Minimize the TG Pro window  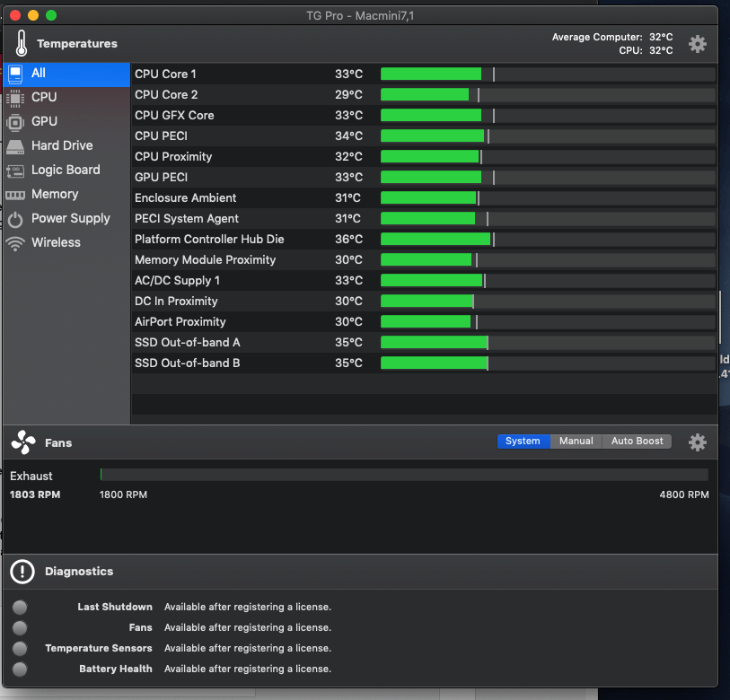[x=33, y=15]
